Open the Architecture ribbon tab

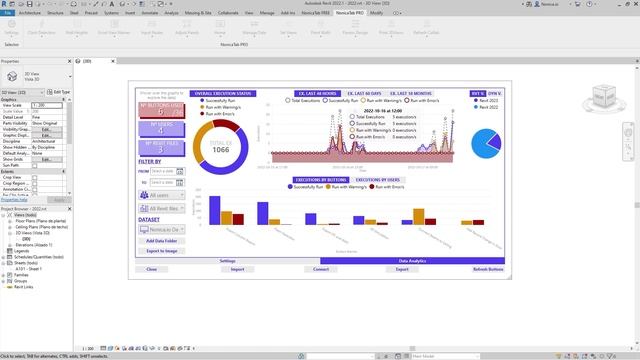(x=30, y=13)
